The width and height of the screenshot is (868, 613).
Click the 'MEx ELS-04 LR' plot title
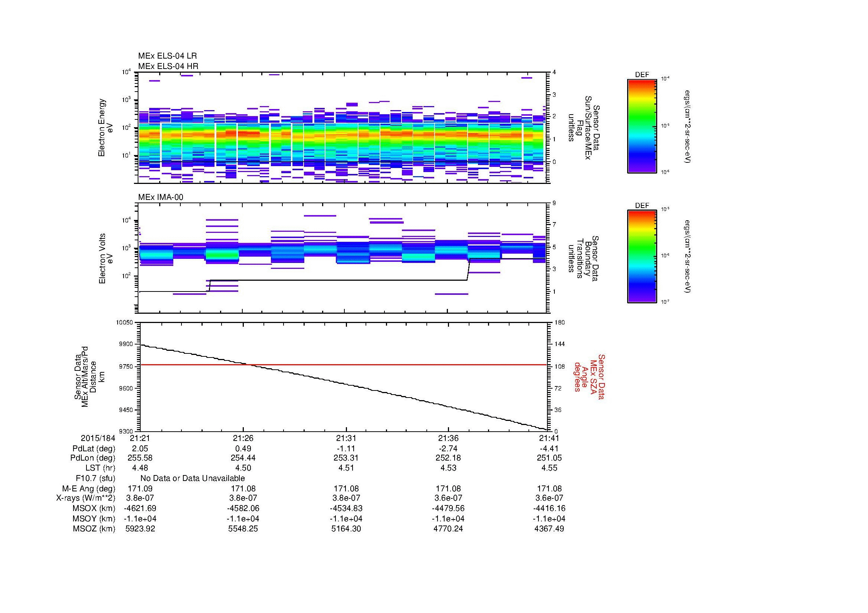pos(167,56)
